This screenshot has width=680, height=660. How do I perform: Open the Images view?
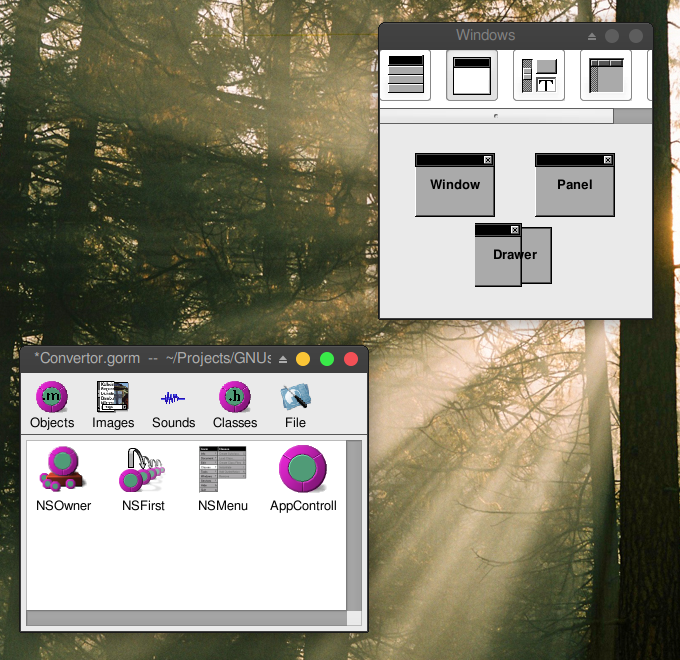tap(113, 405)
